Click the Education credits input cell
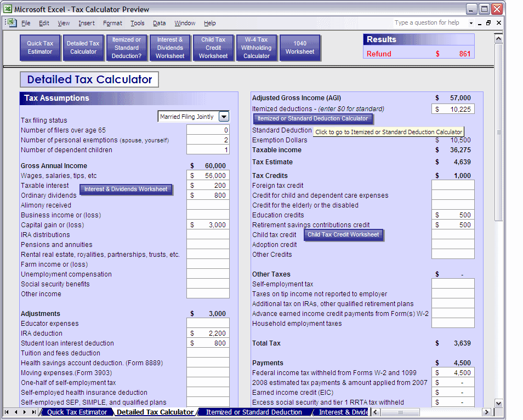 coord(453,215)
